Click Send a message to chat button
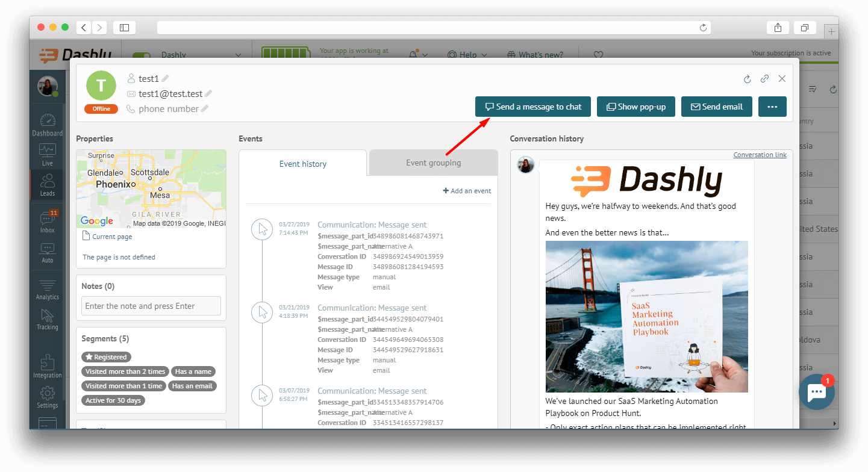 (533, 107)
